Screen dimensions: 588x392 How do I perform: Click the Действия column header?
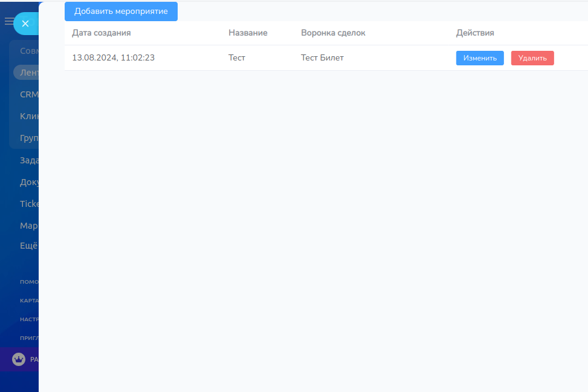click(x=475, y=33)
